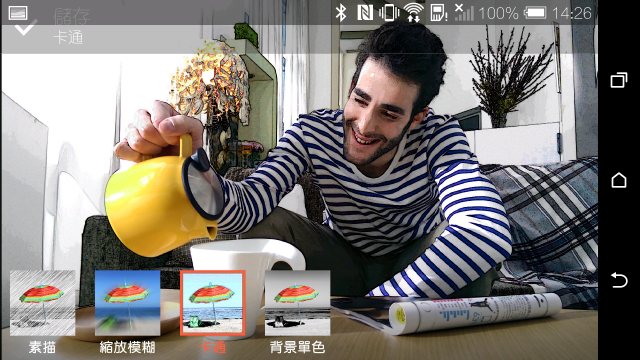Tap the 背景單色 label under the thumbnail
The width and height of the screenshot is (640, 360).
pos(298,347)
